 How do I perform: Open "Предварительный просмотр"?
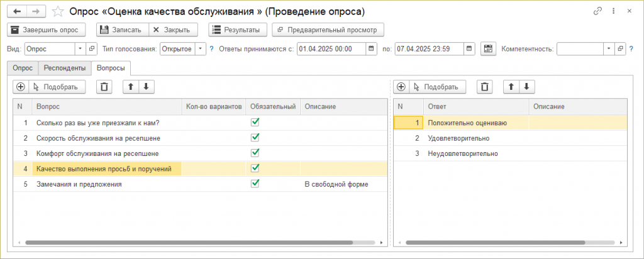point(328,30)
